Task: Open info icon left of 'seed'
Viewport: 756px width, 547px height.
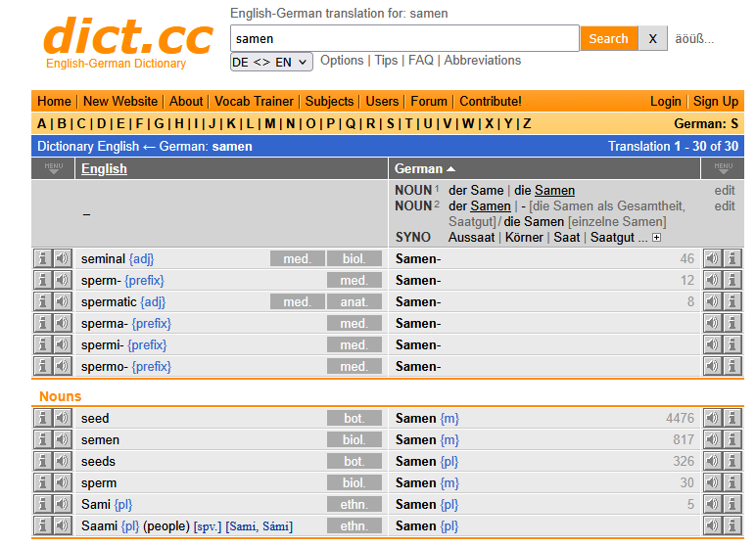Action: click(42, 418)
